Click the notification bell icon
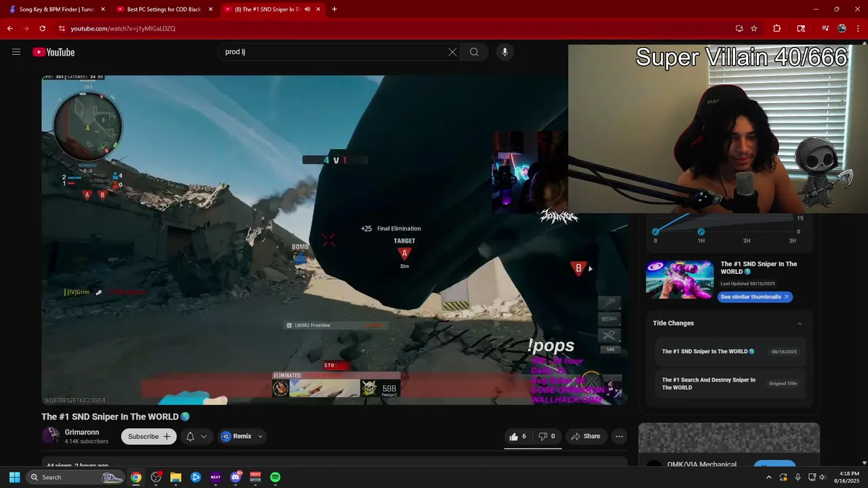 coord(191,436)
